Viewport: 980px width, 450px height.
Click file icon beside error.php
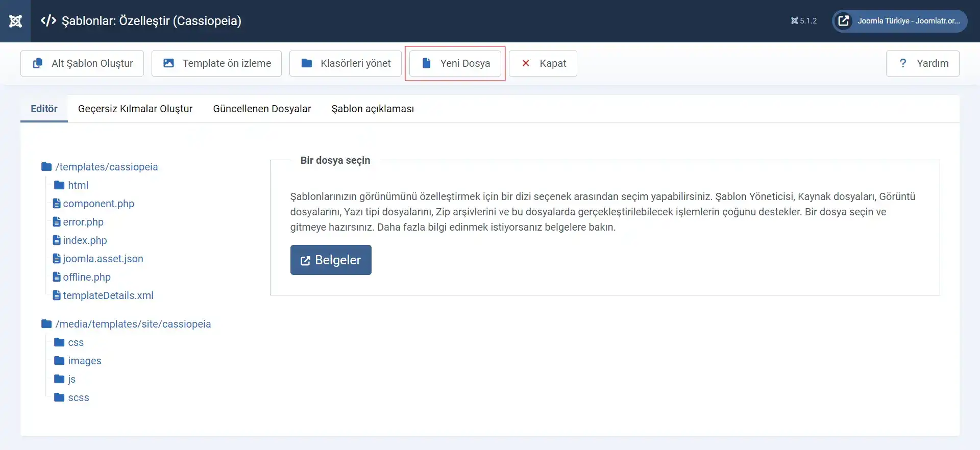pos(57,222)
